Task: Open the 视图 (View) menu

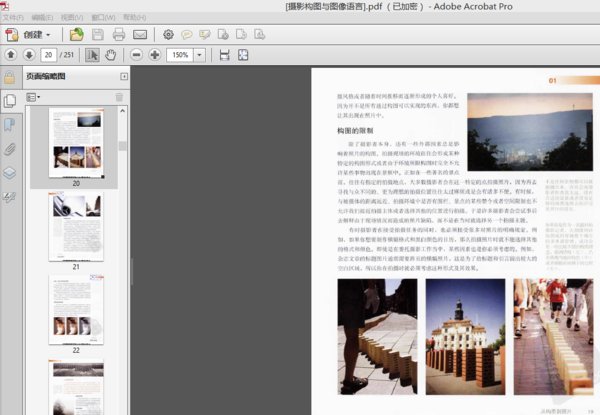Action: [71, 17]
